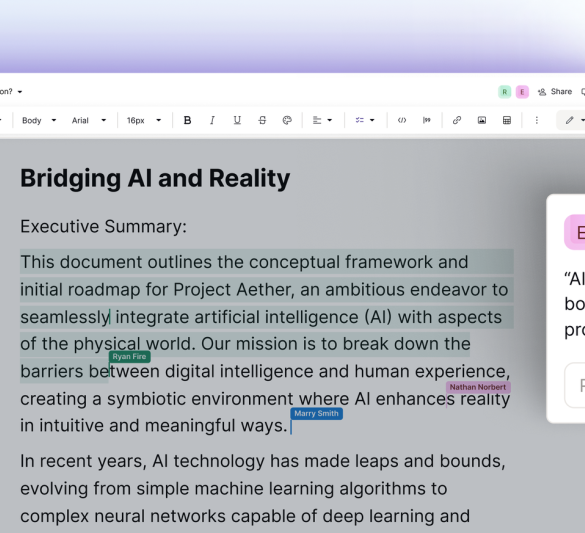
Task: Open the text alignment menu
Action: (322, 120)
